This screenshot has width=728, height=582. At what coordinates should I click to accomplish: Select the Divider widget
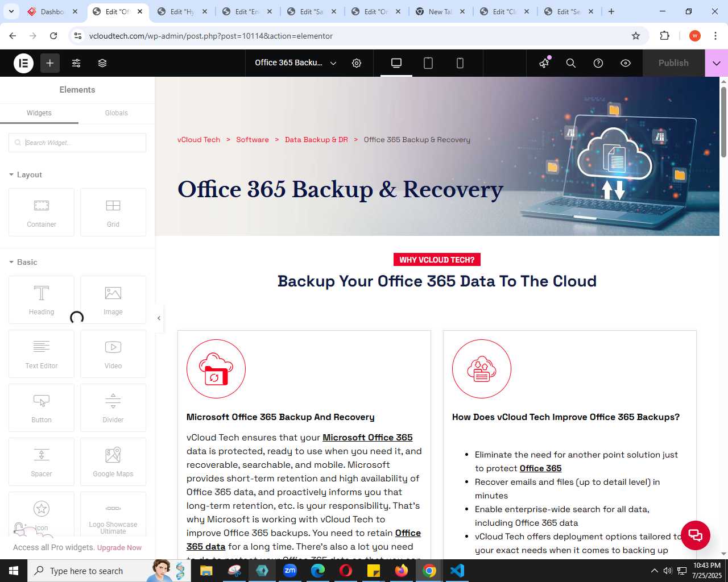coord(113,408)
